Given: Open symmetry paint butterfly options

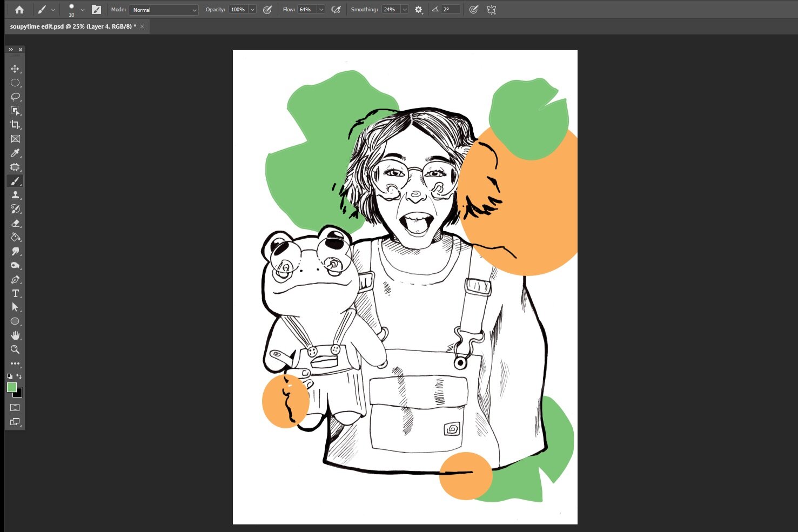Looking at the screenshot, I should pos(491,10).
